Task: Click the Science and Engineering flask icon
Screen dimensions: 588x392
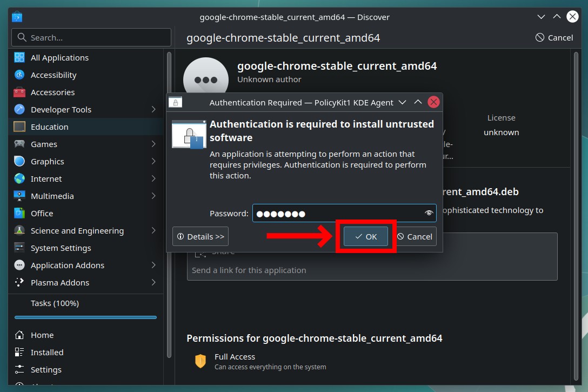Action: pos(19,230)
